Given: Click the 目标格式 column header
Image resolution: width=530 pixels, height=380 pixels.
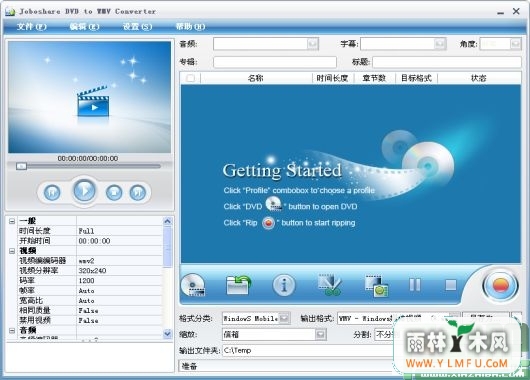Looking at the screenshot, I should pos(416,78).
